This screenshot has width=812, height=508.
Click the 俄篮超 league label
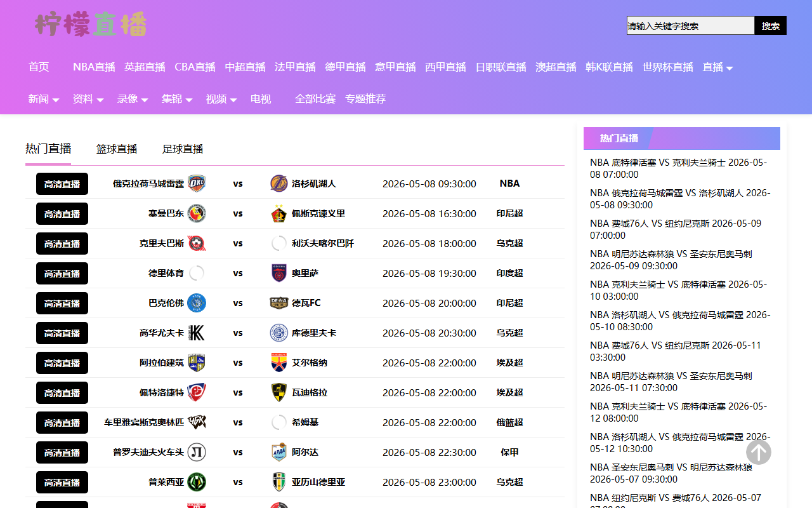point(509,422)
